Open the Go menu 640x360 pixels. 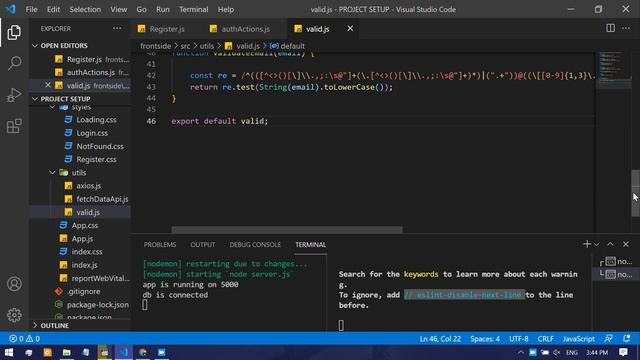tap(141, 9)
